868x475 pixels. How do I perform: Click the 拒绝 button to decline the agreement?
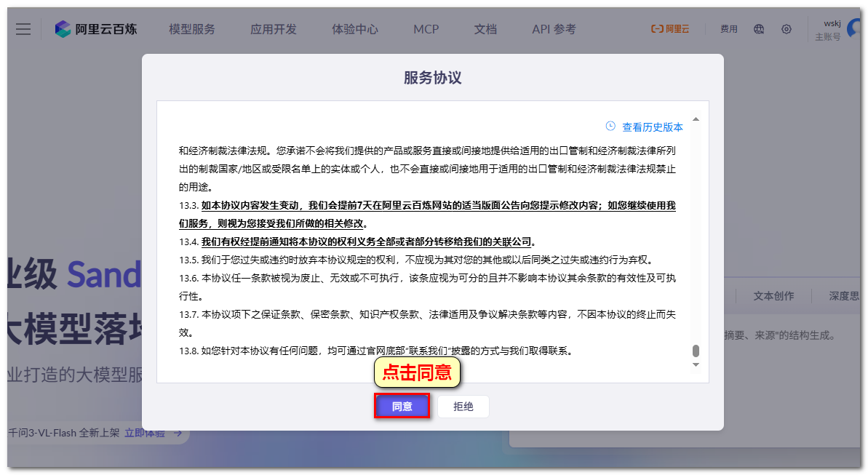point(463,407)
